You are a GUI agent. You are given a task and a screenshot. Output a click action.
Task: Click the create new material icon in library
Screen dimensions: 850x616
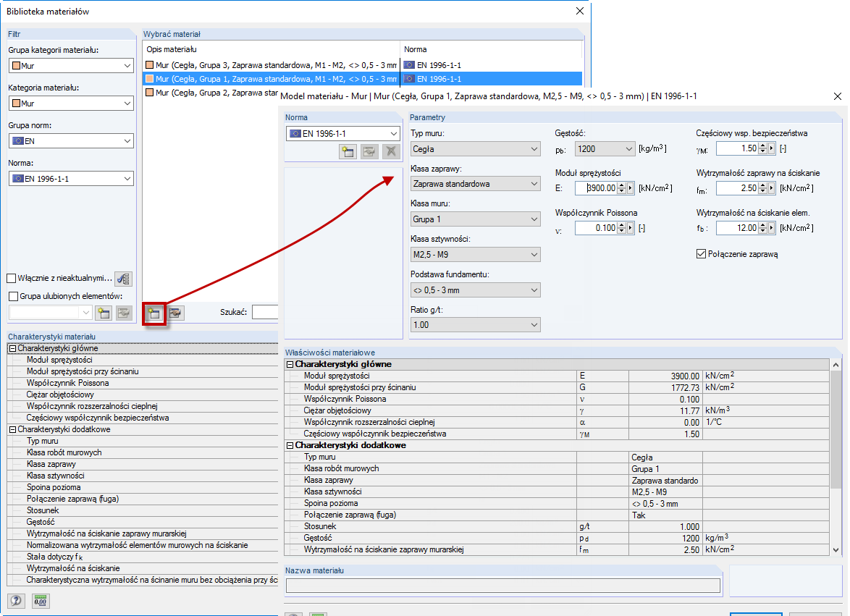154,313
